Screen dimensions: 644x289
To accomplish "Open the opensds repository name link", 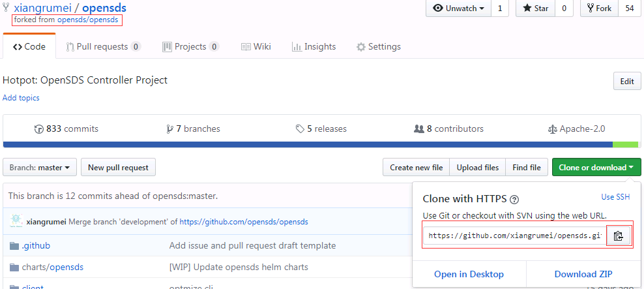I will tap(104, 8).
